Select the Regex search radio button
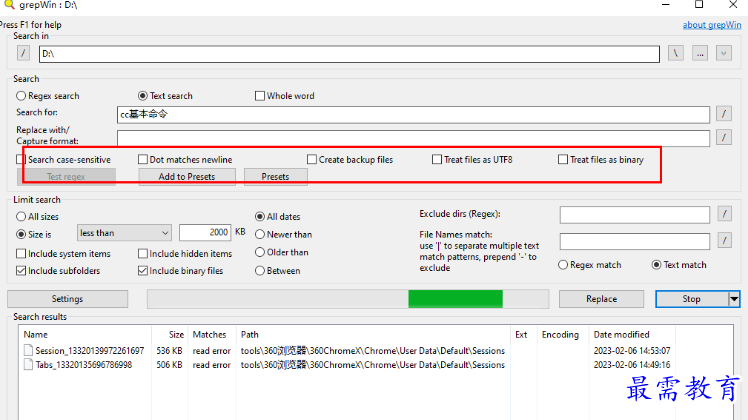 (22, 96)
